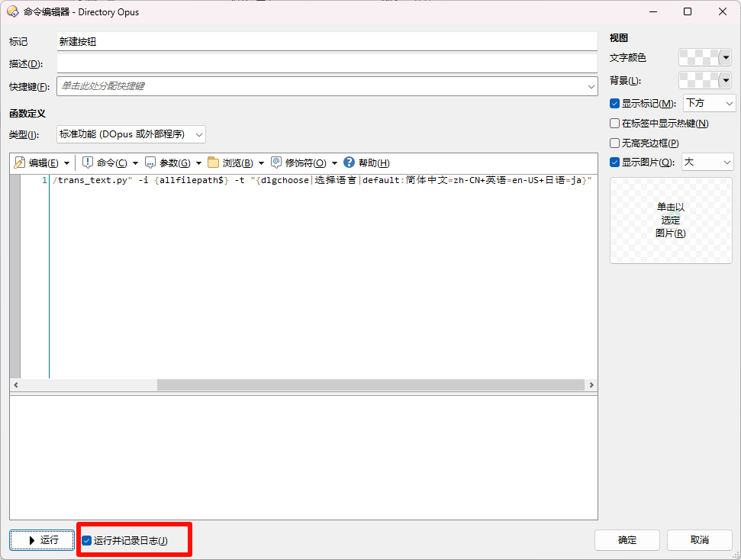The height and width of the screenshot is (560, 741).
Task: Expand the arrow beside 浏览(B)
Action: [x=261, y=163]
